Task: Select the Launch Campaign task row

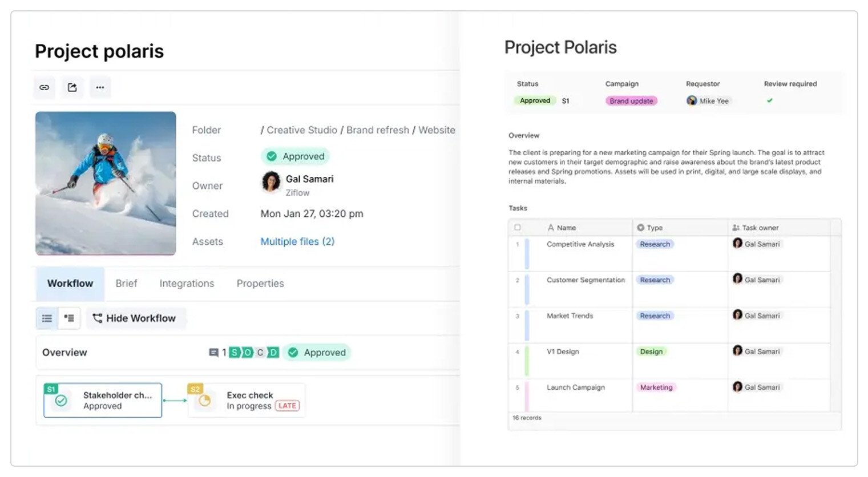Action: click(x=575, y=387)
